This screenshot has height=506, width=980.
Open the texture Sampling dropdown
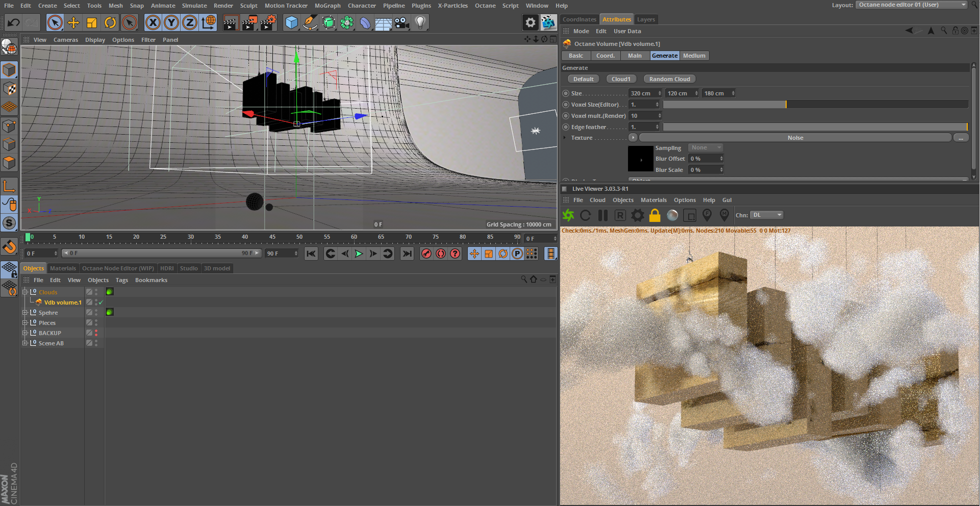[706, 148]
